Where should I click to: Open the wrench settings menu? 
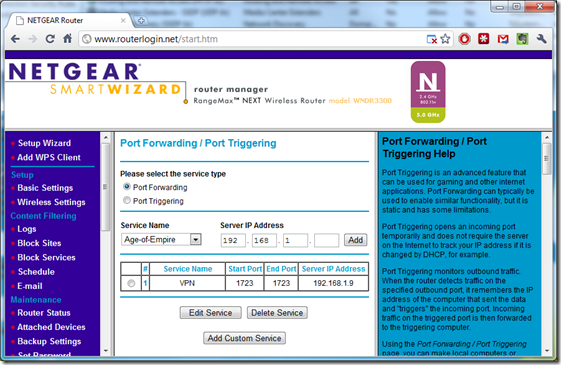541,39
